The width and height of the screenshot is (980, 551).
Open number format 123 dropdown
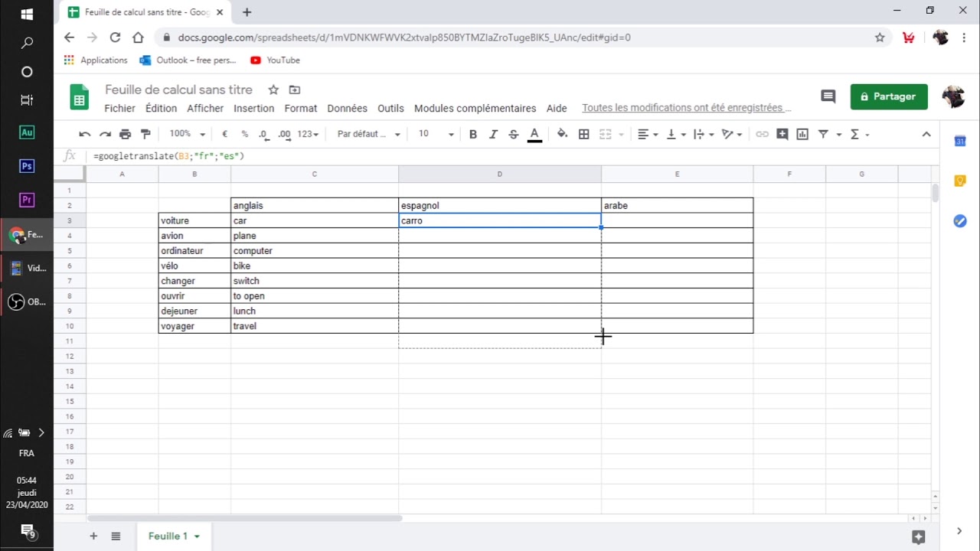(x=308, y=134)
